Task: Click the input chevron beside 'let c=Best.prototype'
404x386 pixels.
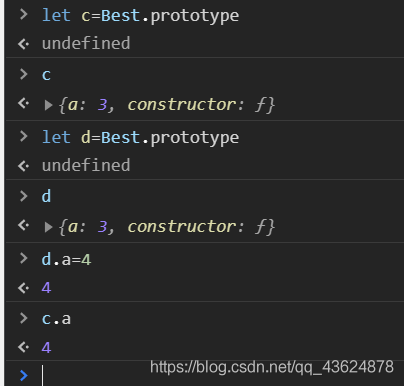Action: tap(24, 14)
